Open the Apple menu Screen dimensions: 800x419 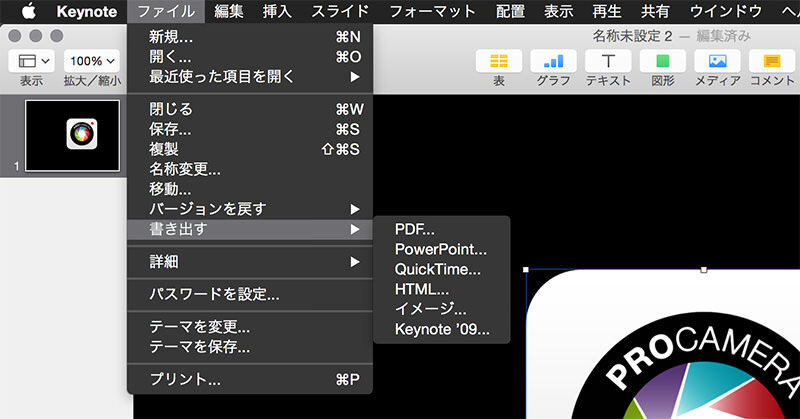(28, 11)
